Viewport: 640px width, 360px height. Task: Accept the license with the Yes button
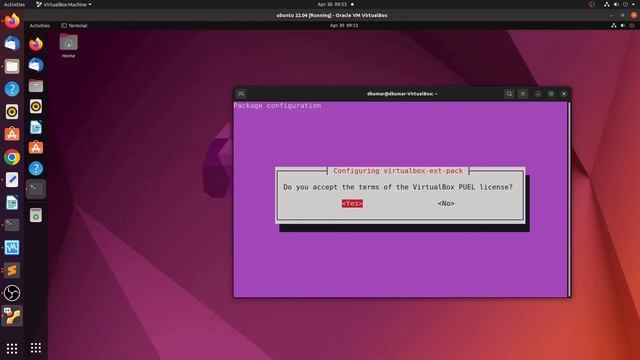click(x=352, y=203)
